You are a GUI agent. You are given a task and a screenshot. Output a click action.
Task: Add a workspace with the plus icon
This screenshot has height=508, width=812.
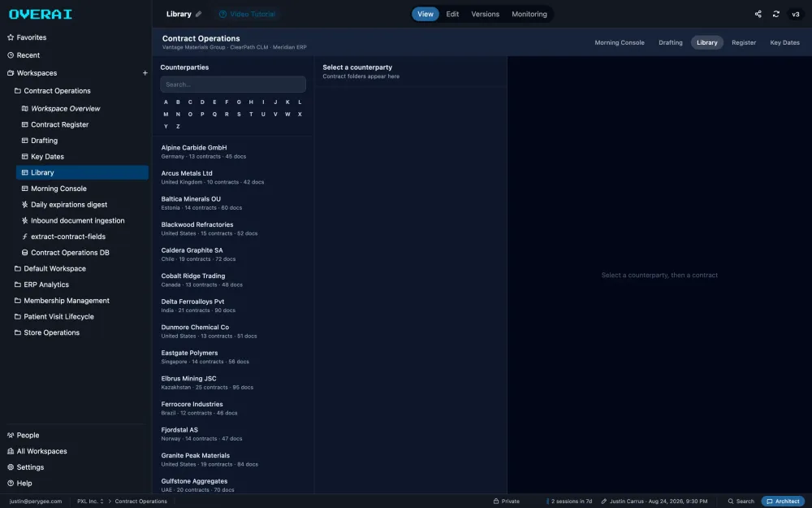coord(145,73)
